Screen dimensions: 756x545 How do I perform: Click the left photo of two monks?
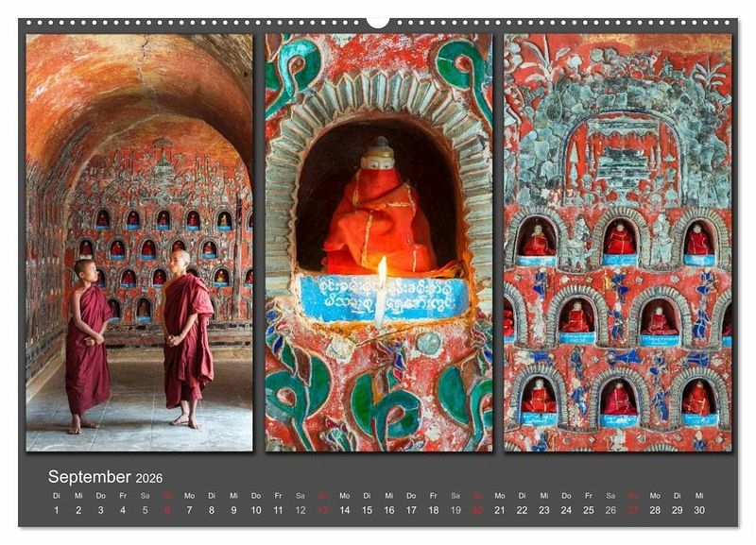pyautogui.click(x=139, y=243)
